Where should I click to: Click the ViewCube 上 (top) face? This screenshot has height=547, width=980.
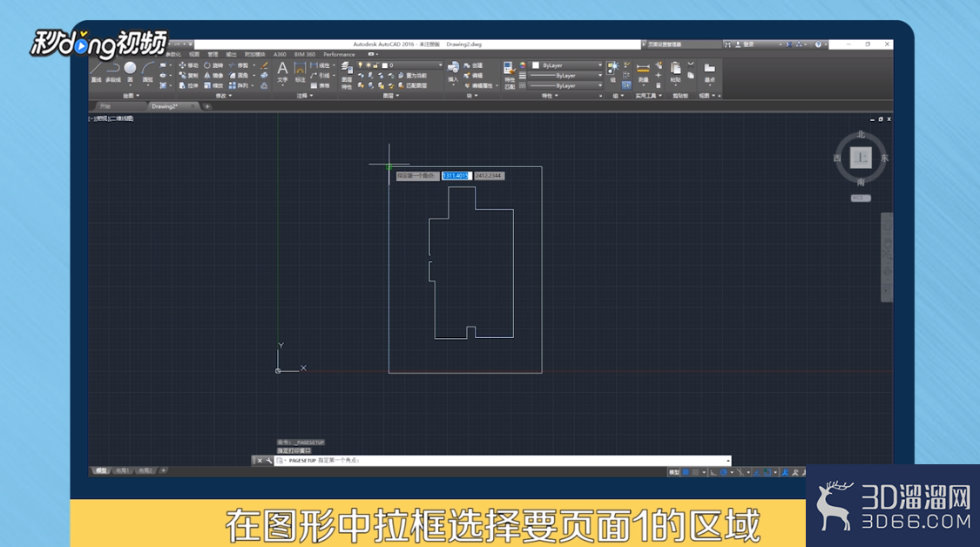click(861, 158)
